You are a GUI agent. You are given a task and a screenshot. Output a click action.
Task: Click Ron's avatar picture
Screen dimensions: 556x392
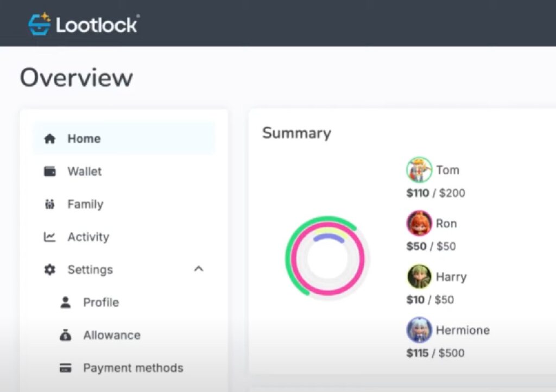[419, 223]
